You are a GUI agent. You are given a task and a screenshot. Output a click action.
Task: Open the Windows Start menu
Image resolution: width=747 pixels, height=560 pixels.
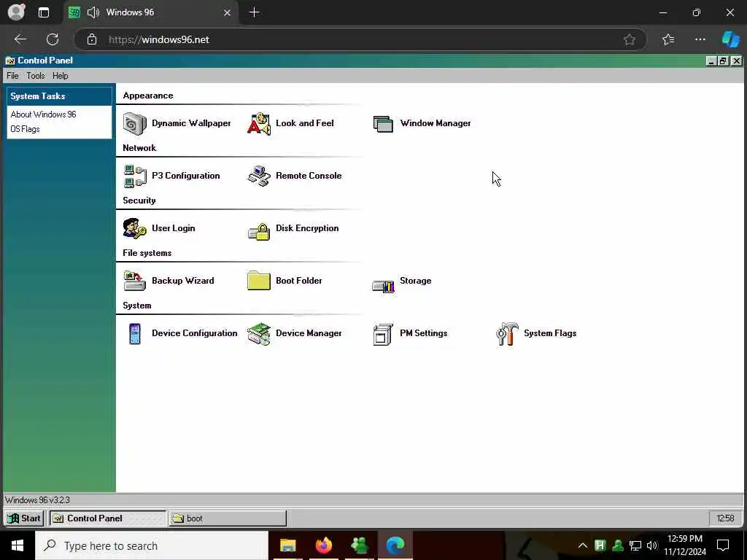pyautogui.click(x=18, y=545)
